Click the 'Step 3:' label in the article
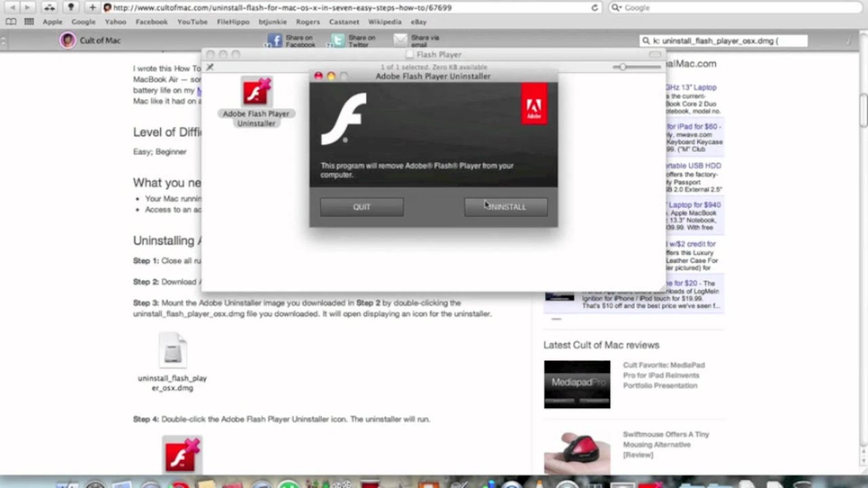868x488 pixels. click(x=146, y=303)
